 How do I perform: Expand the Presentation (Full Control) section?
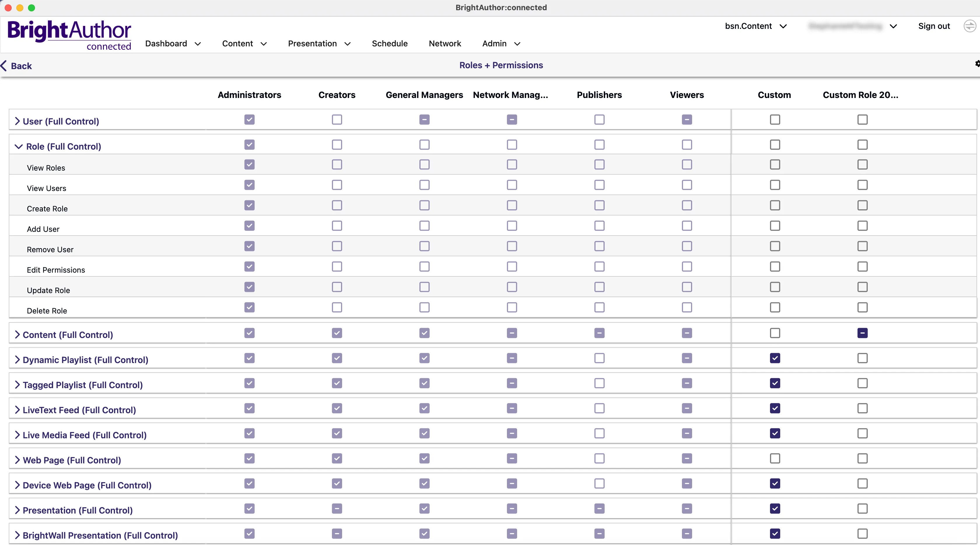[x=17, y=510]
